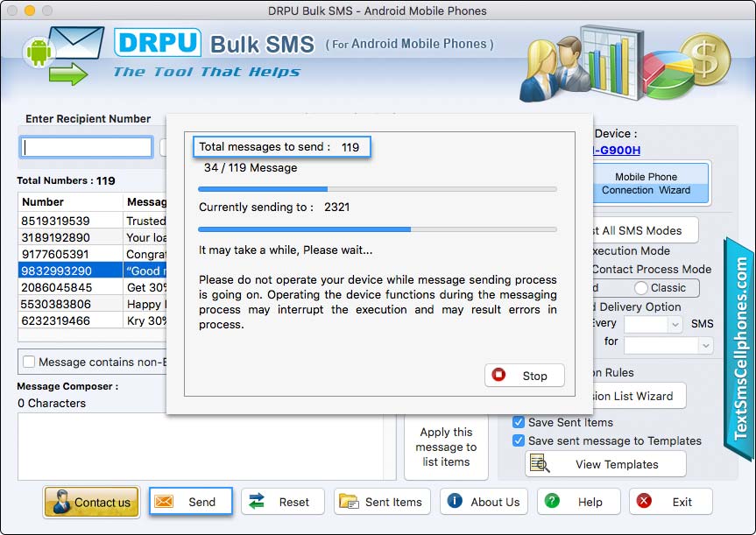Click the red Stop icon
This screenshot has height=535, width=756.
(499, 375)
